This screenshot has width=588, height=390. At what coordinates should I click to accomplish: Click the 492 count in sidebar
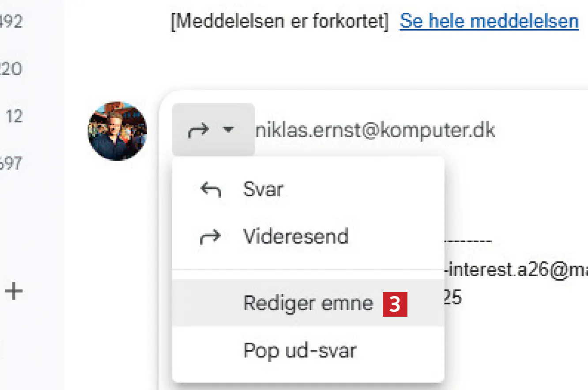pyautogui.click(x=11, y=22)
